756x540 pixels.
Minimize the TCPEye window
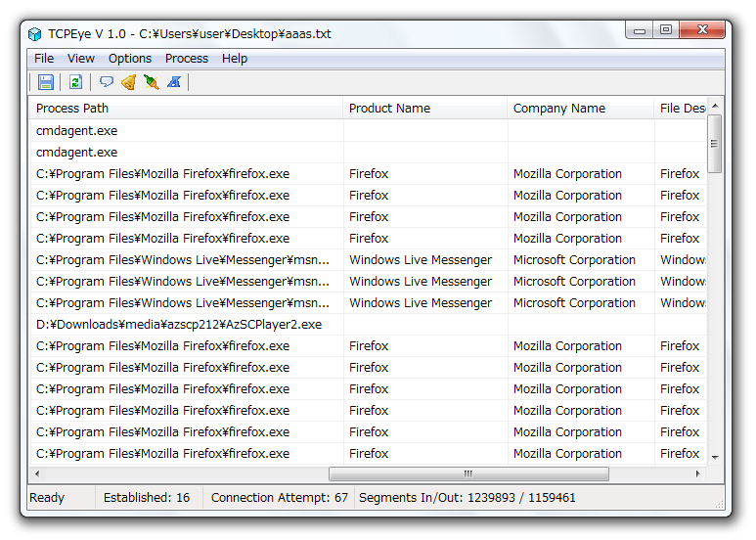coord(640,30)
